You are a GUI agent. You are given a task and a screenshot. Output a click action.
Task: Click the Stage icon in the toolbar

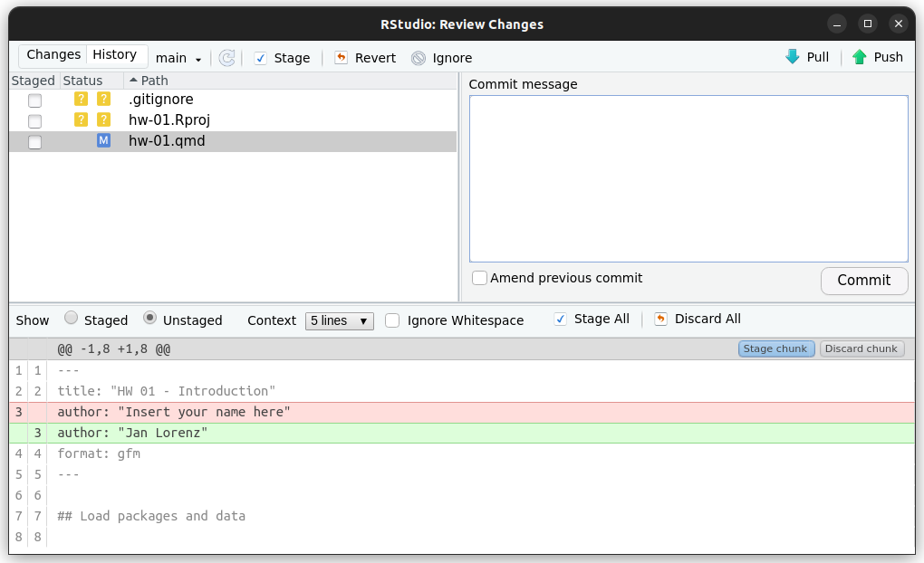pos(261,58)
